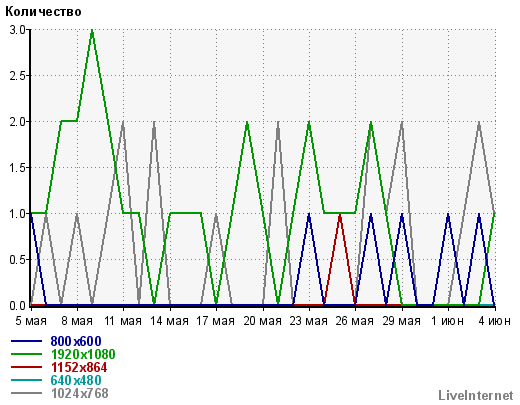Click the red 1152x864 peak near 25 мая
The height and width of the screenshot is (405, 520).
pyautogui.click(x=340, y=215)
